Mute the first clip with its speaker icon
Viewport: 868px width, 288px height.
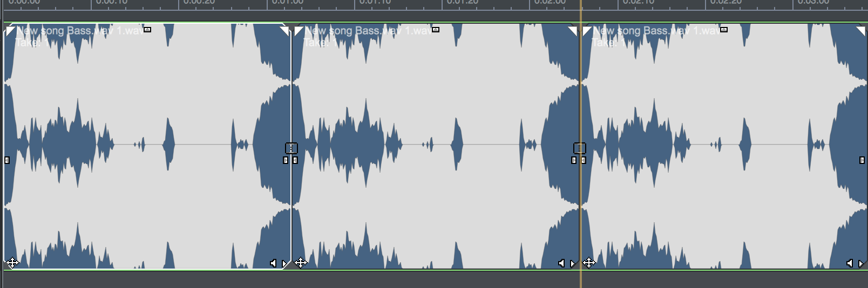(273, 263)
